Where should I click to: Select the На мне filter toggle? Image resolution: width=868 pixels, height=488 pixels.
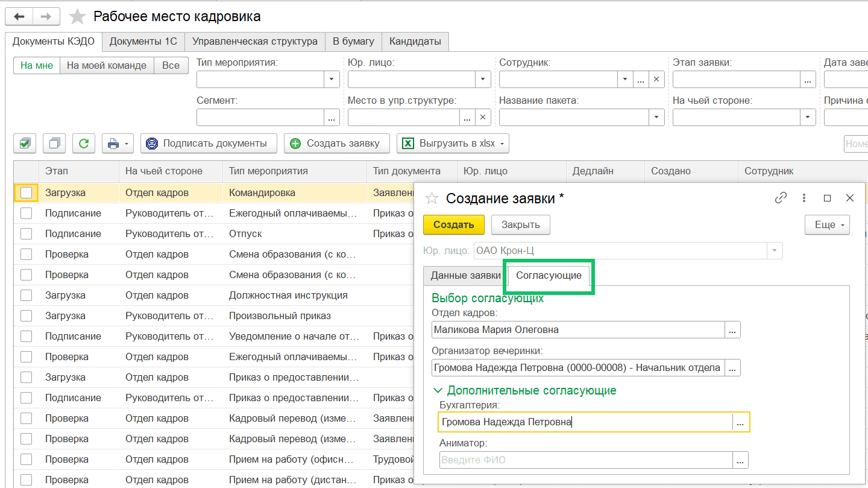coord(37,65)
